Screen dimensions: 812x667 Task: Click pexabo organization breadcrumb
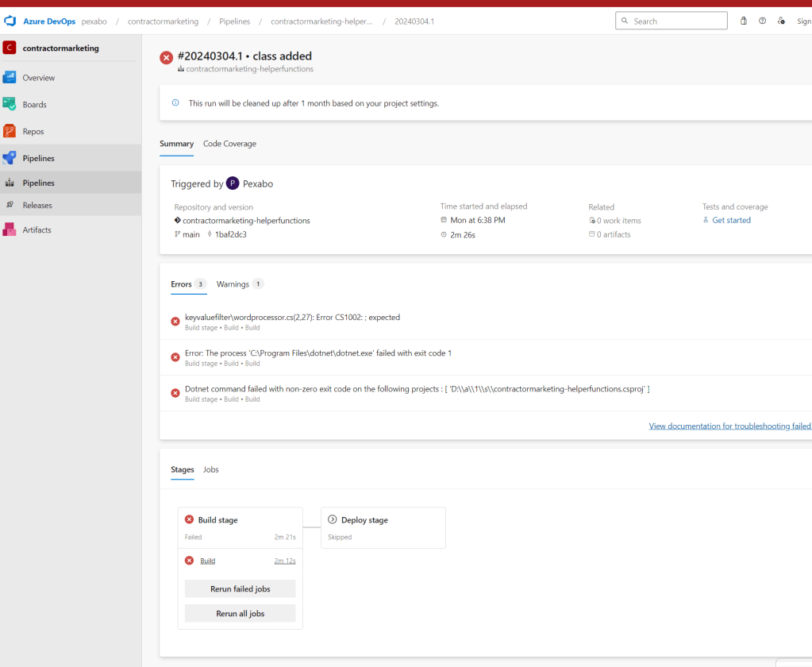tap(94, 21)
